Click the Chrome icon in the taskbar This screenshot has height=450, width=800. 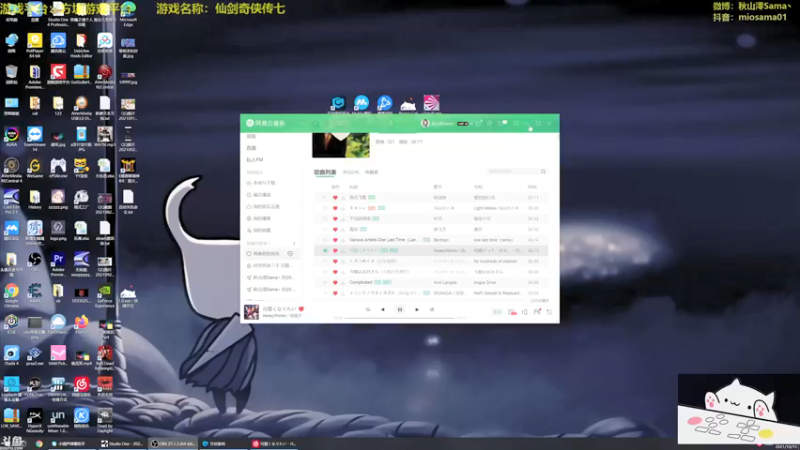point(39,443)
